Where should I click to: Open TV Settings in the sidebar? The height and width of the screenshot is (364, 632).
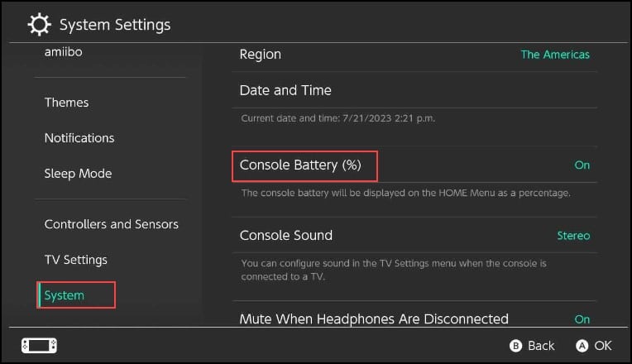(x=76, y=260)
